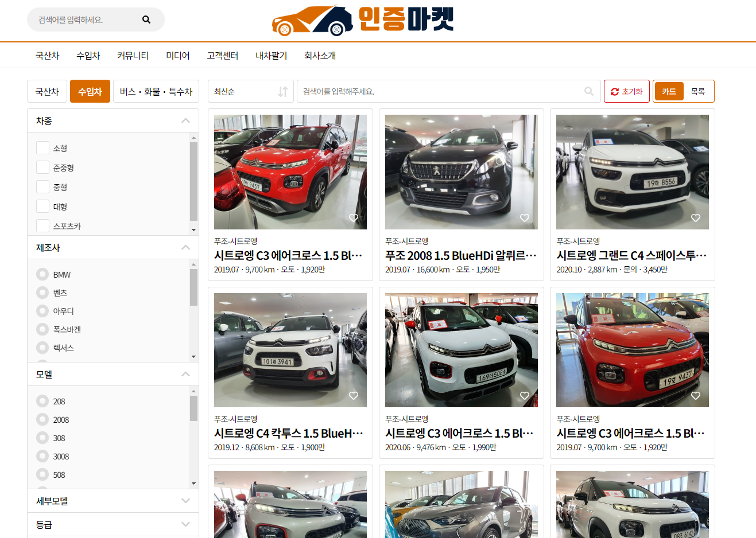Select the 폭스바겐 radio button
756x538 pixels.
click(x=42, y=329)
